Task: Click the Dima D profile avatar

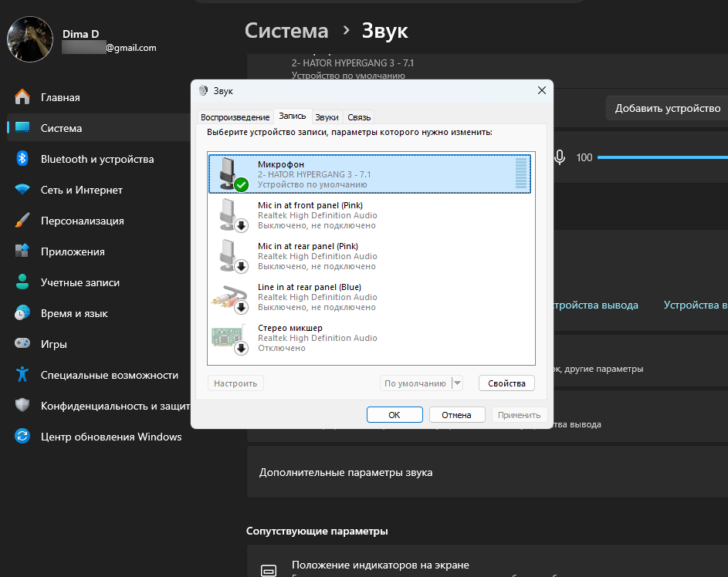Action: [x=29, y=39]
